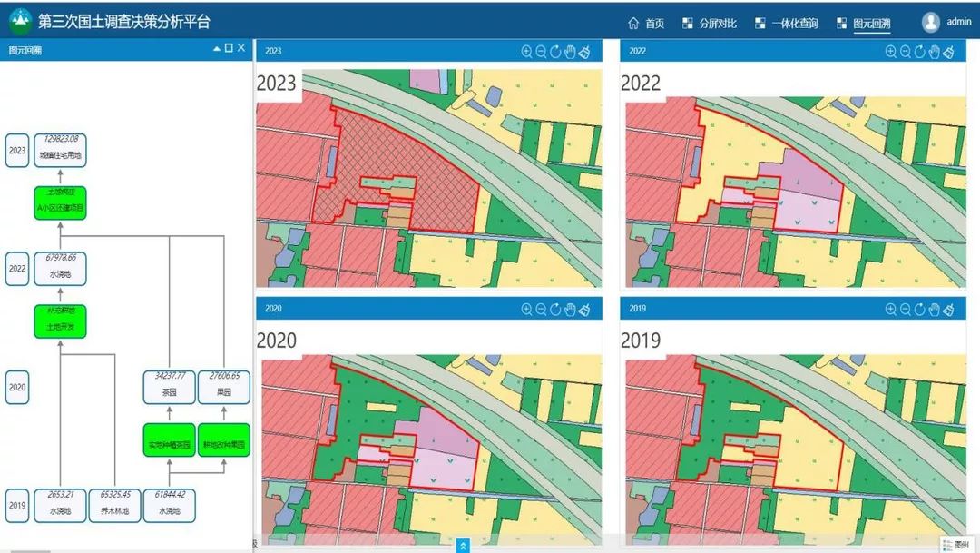The height and width of the screenshot is (553, 980).
Task: Maximize the 图元回溯 side panel
Action: click(x=229, y=48)
